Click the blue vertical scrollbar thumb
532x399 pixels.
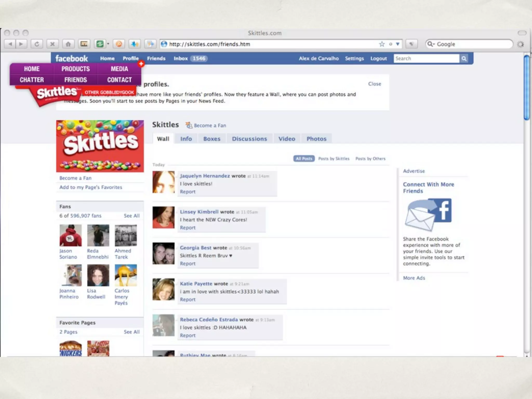click(x=527, y=88)
